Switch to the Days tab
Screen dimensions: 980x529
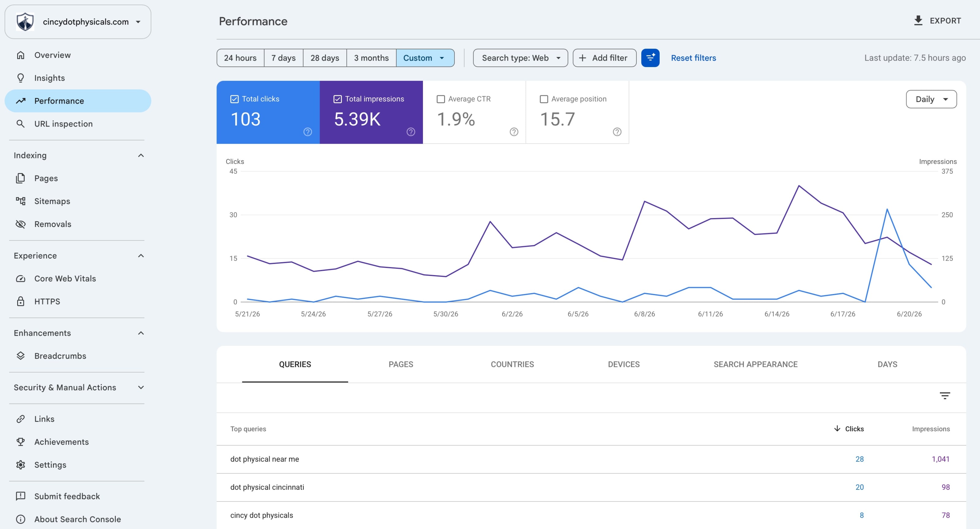887,364
